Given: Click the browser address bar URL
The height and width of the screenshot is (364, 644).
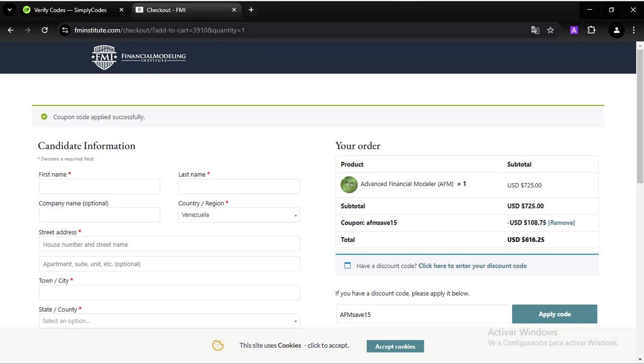Looking at the screenshot, I should (159, 30).
